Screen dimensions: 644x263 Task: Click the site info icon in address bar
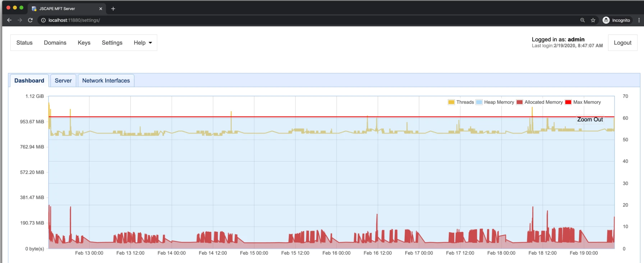[43, 20]
